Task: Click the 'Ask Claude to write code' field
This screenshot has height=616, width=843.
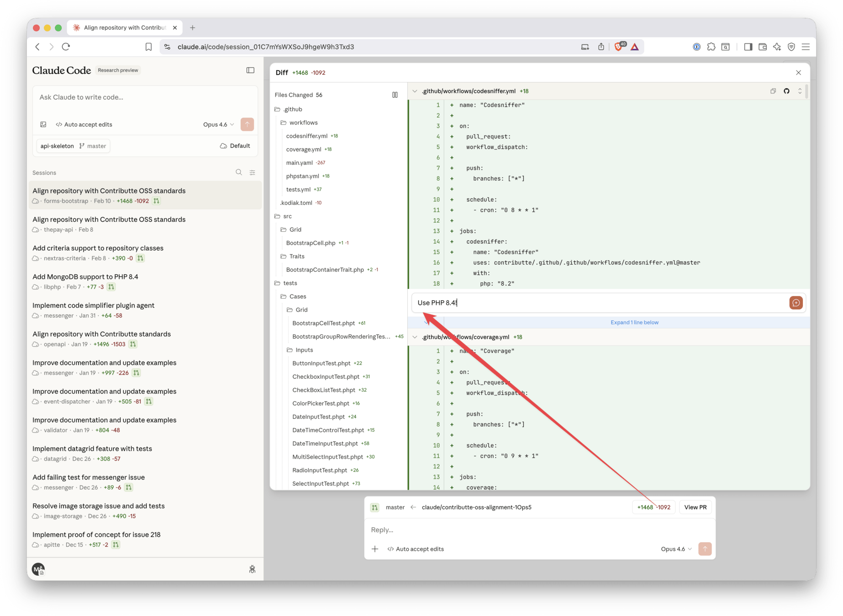Action: [145, 98]
